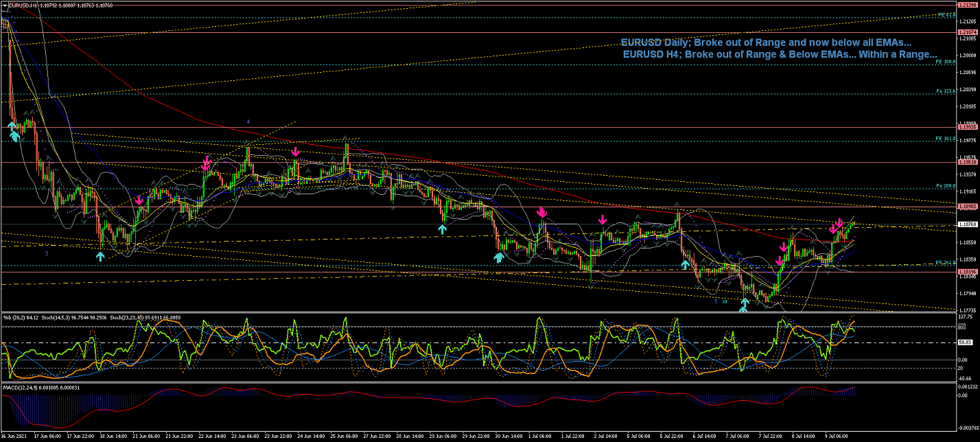Select the current price tag 1.18768

click(x=968, y=224)
